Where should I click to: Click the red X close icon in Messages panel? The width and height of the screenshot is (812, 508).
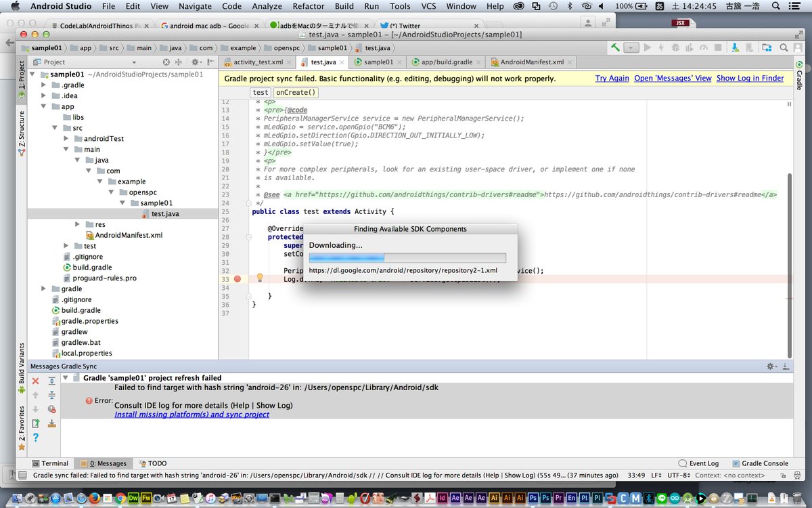click(x=36, y=381)
